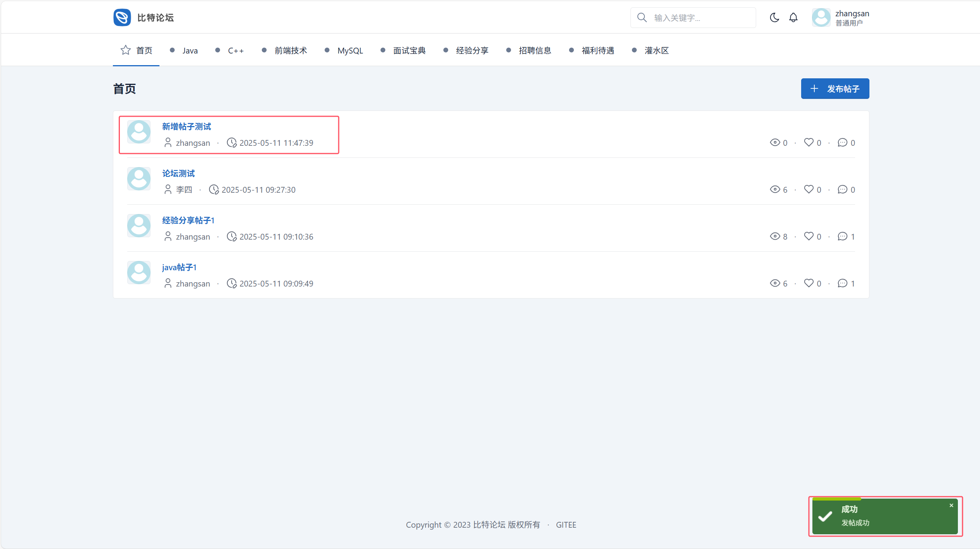Click the search magnifier icon
The width and height of the screenshot is (980, 549).
(642, 17)
